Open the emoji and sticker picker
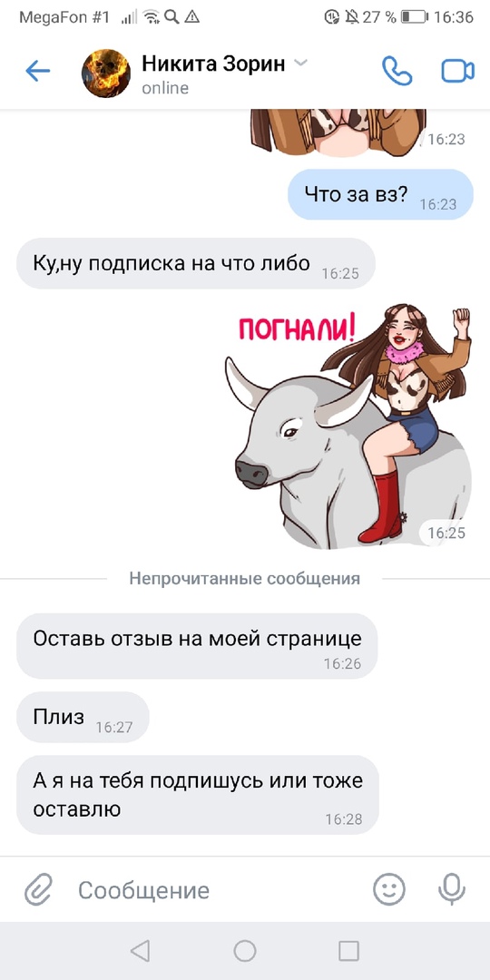 (x=389, y=889)
